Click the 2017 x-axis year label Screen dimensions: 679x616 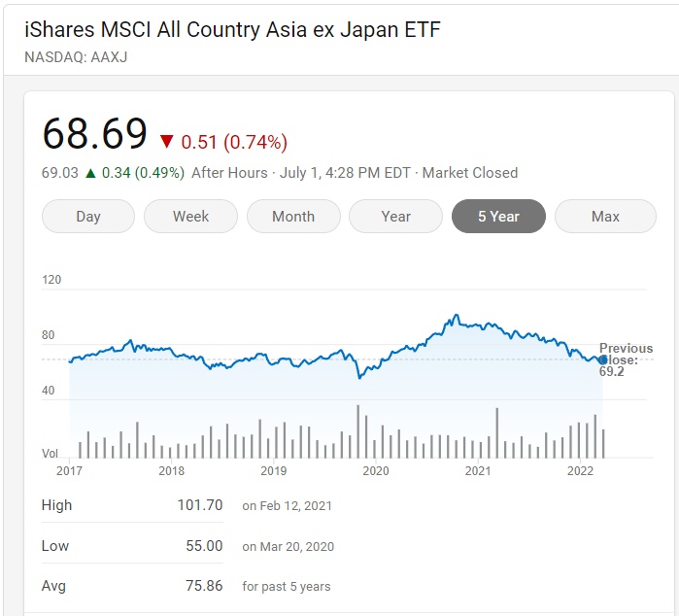point(69,471)
